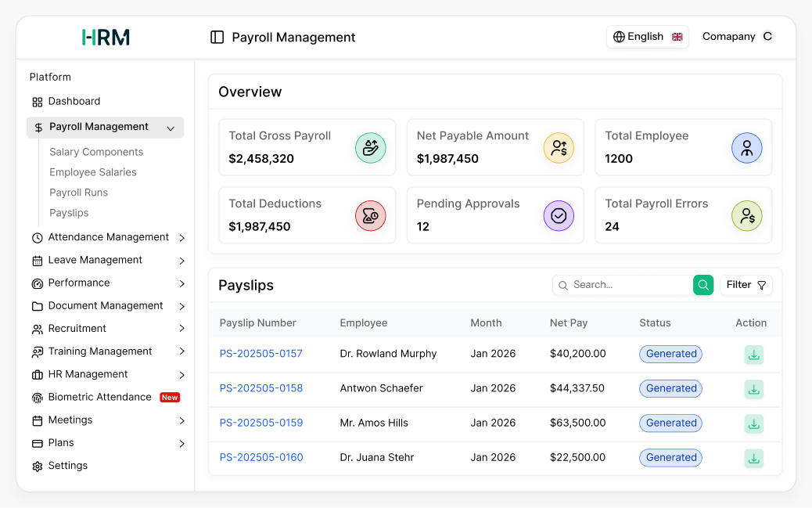
Task: Open the English language selector
Action: [x=648, y=36]
